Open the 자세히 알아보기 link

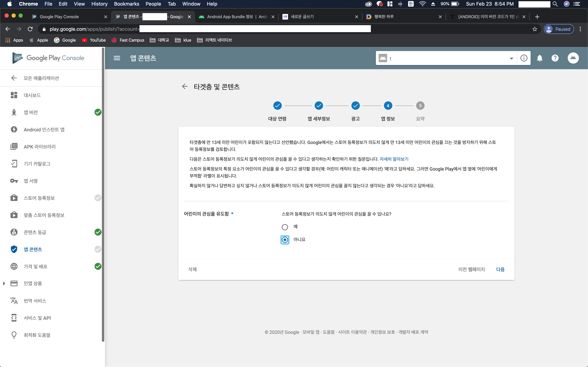[x=394, y=159]
